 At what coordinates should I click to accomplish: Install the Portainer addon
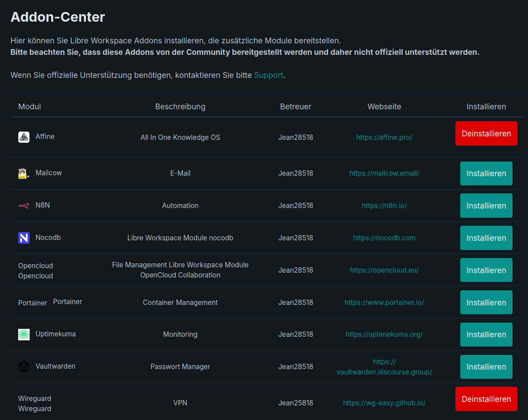pyautogui.click(x=486, y=303)
